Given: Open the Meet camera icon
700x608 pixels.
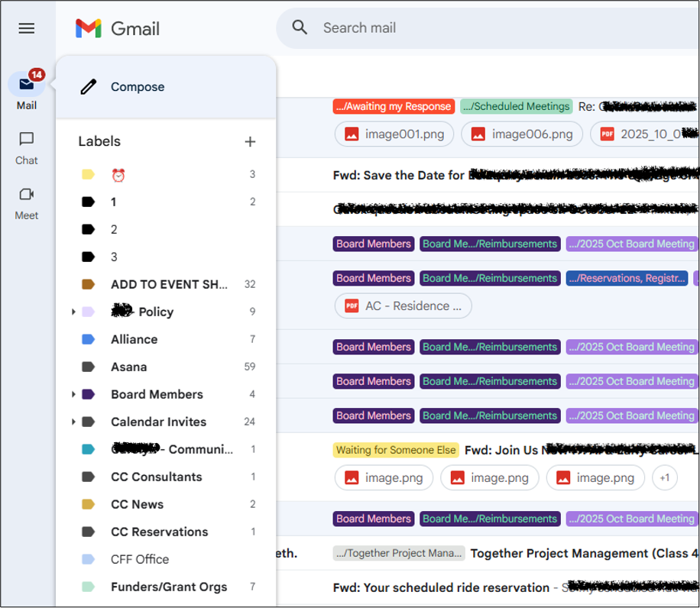Looking at the screenshot, I should click(27, 194).
